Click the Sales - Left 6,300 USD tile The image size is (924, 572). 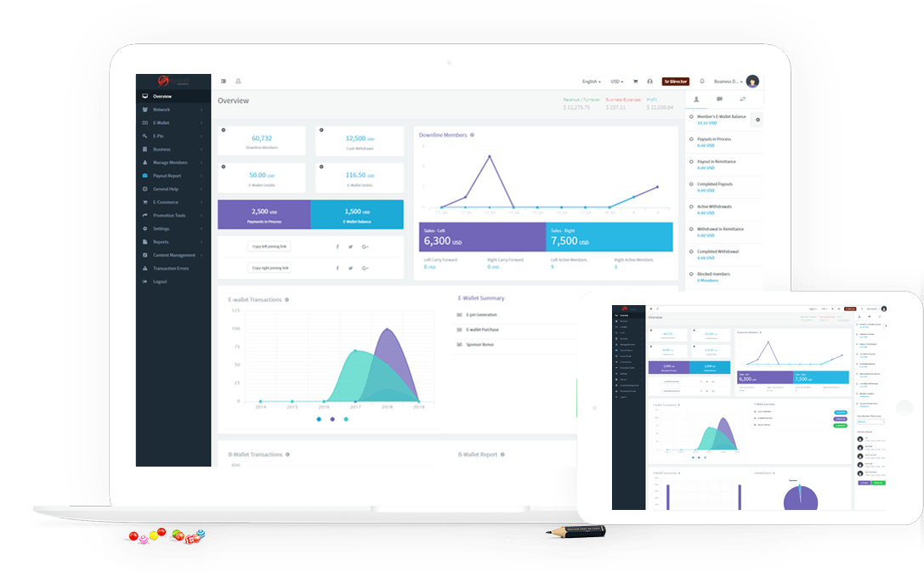pyautogui.click(x=483, y=237)
